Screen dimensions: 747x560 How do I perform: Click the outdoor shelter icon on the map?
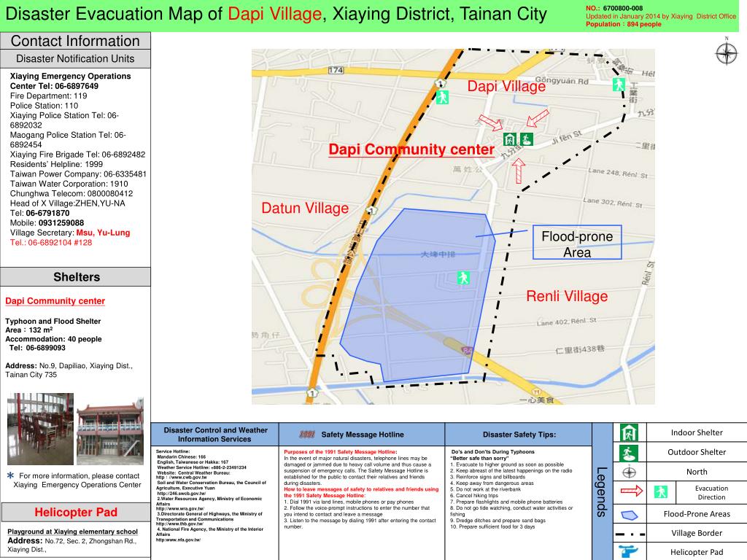(x=527, y=139)
